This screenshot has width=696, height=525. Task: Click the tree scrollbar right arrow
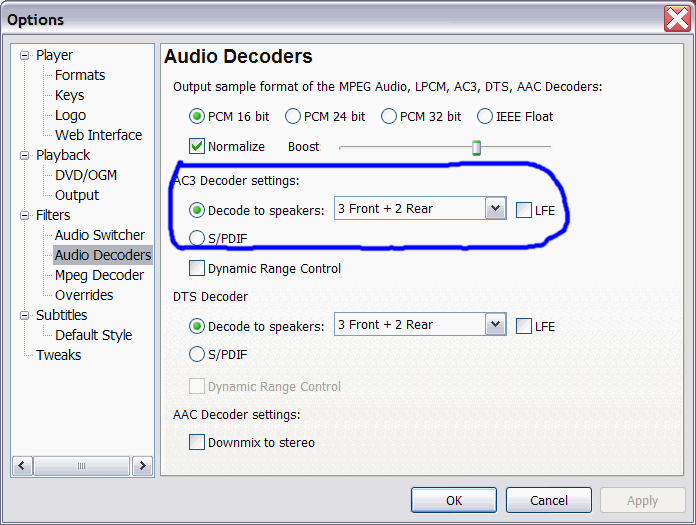pos(142,466)
